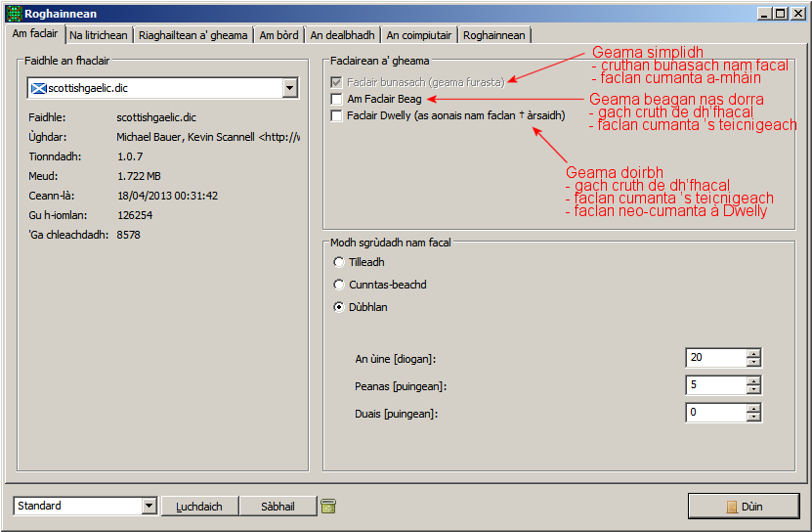Click the application icon in the title bar
812x532 pixels.
(14, 14)
